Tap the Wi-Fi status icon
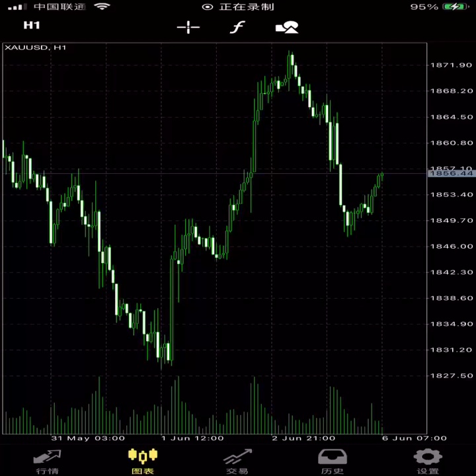The width and height of the screenshot is (476, 476). (x=102, y=6)
